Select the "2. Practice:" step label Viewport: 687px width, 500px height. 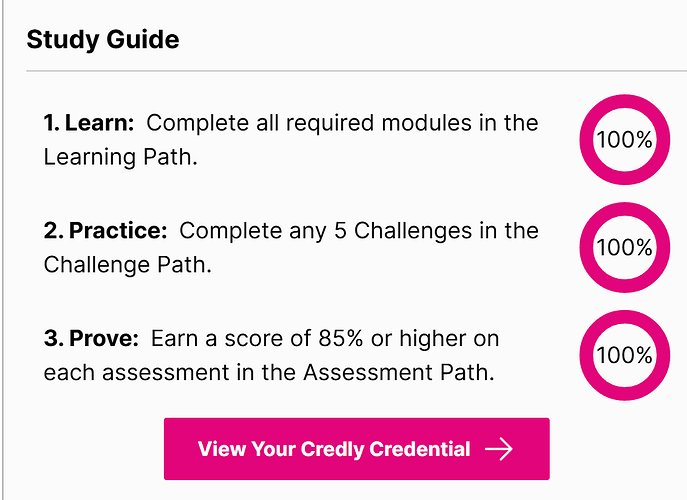(x=105, y=231)
